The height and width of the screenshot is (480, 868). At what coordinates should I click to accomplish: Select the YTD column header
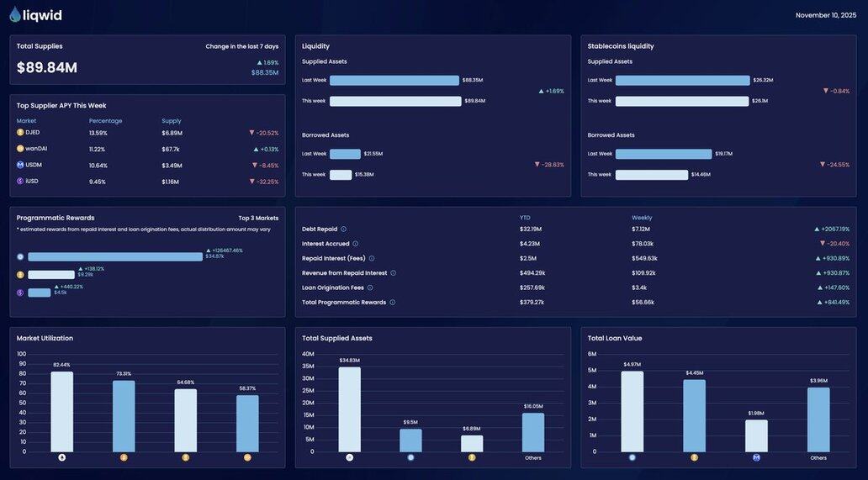point(525,218)
